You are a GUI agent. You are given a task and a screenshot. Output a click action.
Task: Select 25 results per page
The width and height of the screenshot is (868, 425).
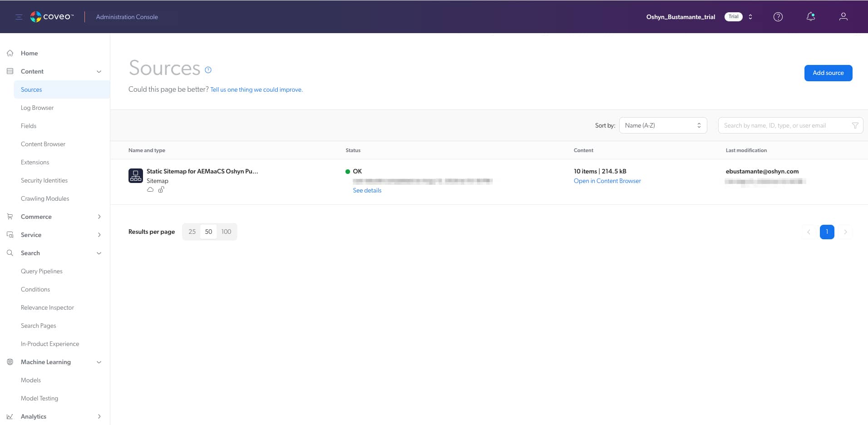point(192,232)
